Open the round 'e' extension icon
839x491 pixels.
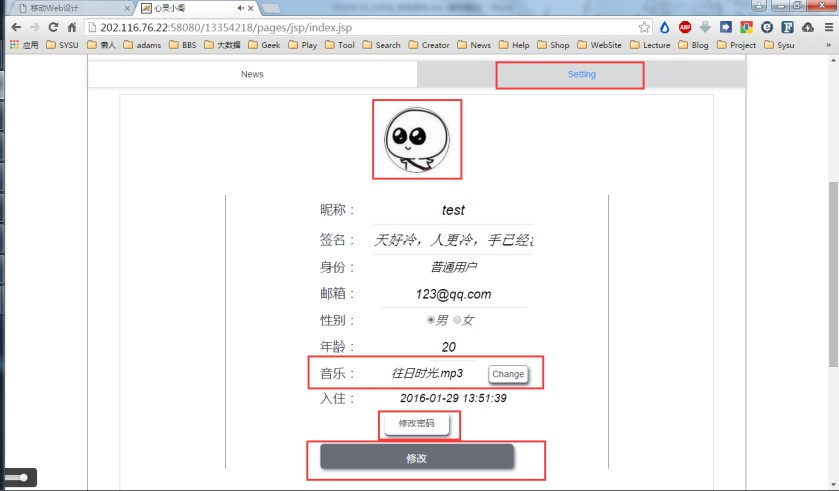click(x=767, y=27)
